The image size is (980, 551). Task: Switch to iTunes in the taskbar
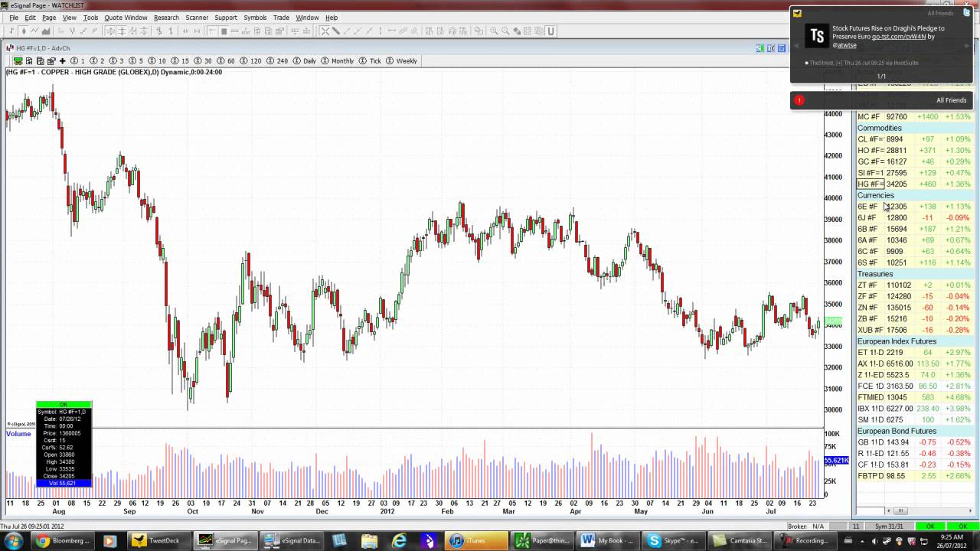click(477, 540)
